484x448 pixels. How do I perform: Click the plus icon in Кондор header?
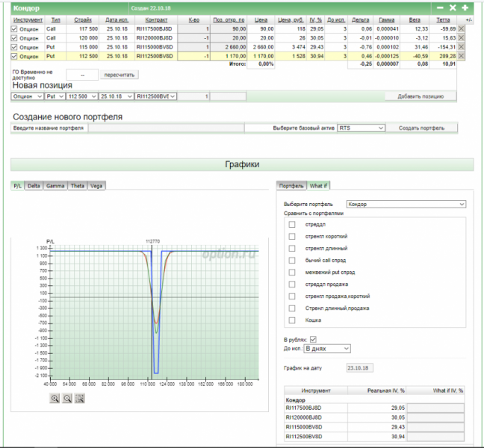click(x=465, y=7)
